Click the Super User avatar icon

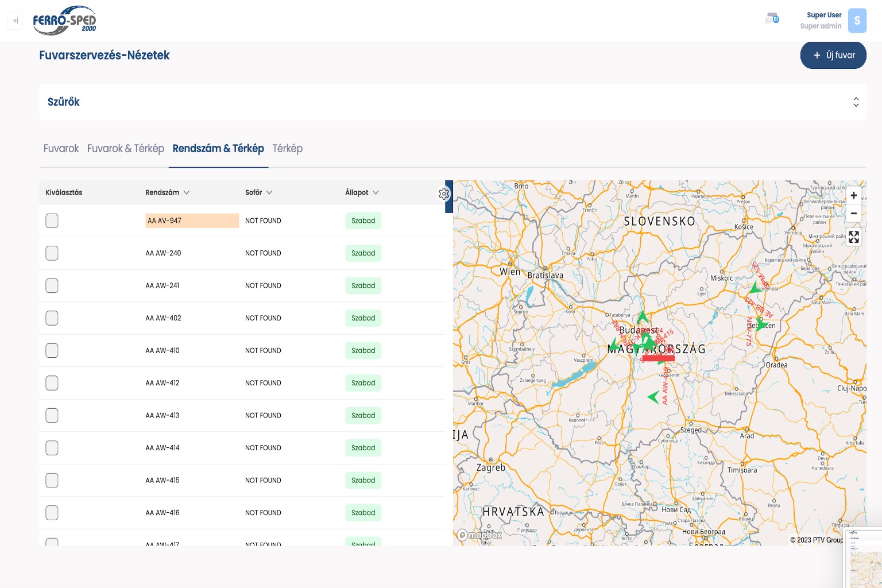(857, 21)
